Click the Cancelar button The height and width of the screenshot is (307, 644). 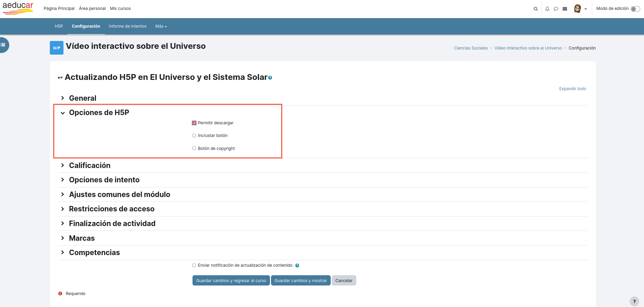(x=344, y=280)
